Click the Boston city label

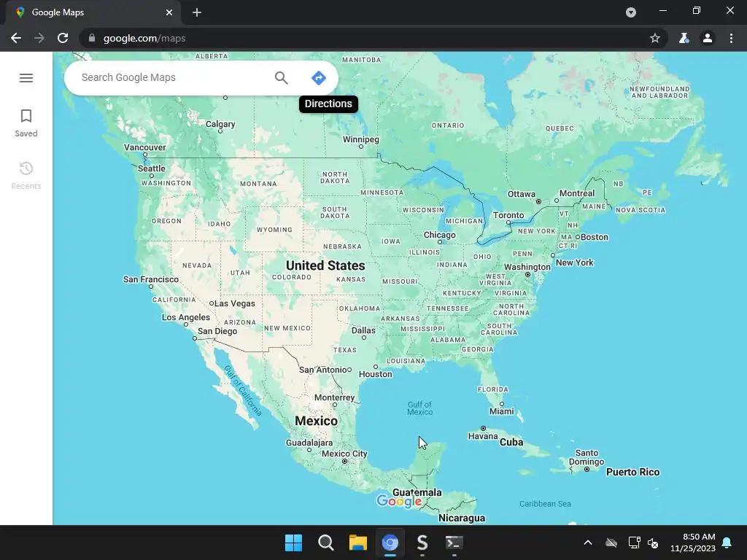[x=594, y=237]
